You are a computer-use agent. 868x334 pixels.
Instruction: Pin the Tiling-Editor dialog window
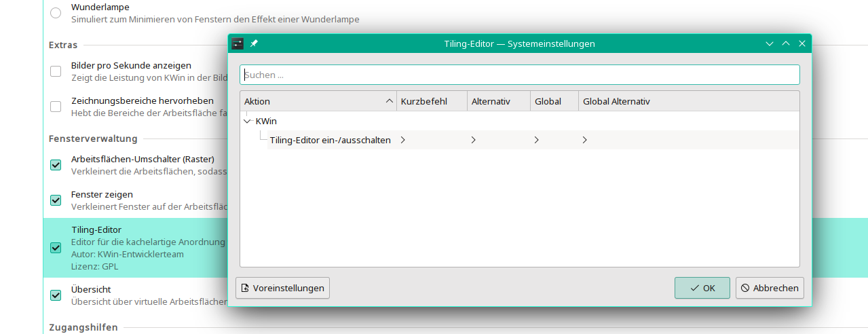click(254, 43)
